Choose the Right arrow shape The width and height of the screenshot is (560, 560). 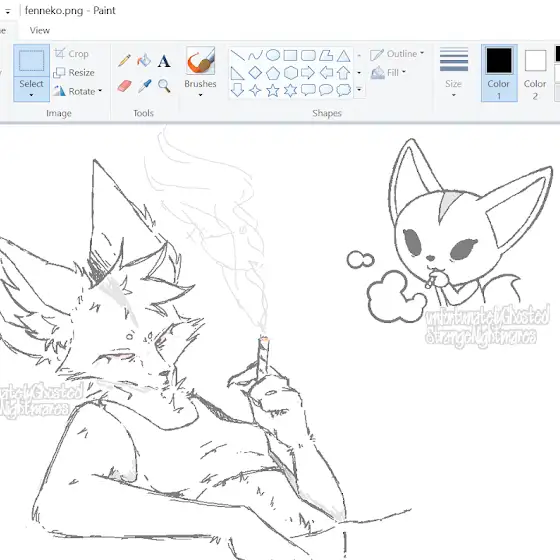coord(308,73)
